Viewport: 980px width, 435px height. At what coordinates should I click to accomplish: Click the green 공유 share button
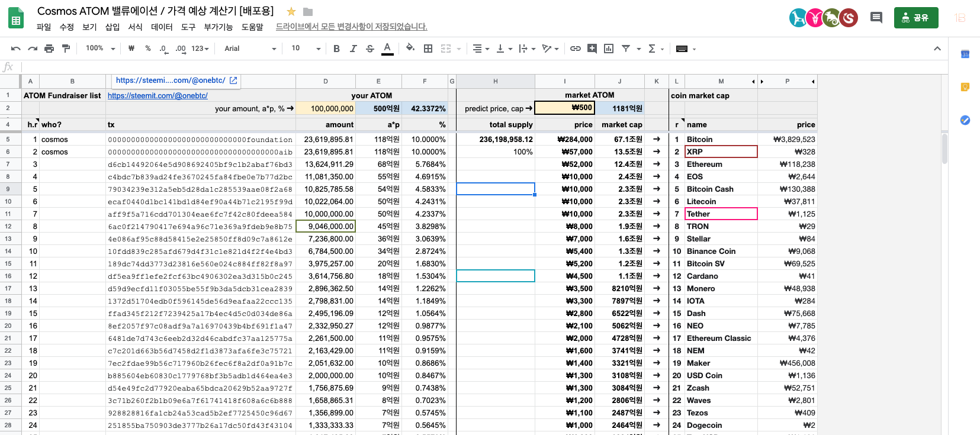(915, 18)
